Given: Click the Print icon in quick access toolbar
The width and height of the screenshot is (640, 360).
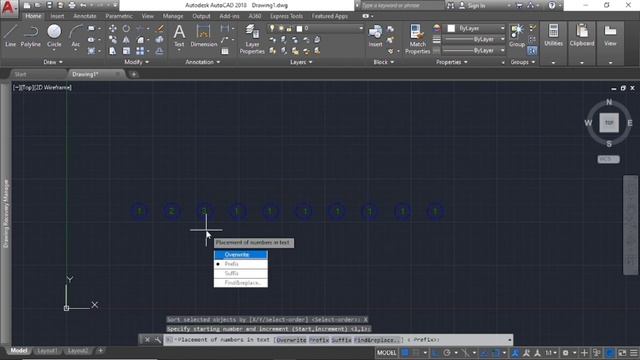Looking at the screenshot, I should pos(72,5).
